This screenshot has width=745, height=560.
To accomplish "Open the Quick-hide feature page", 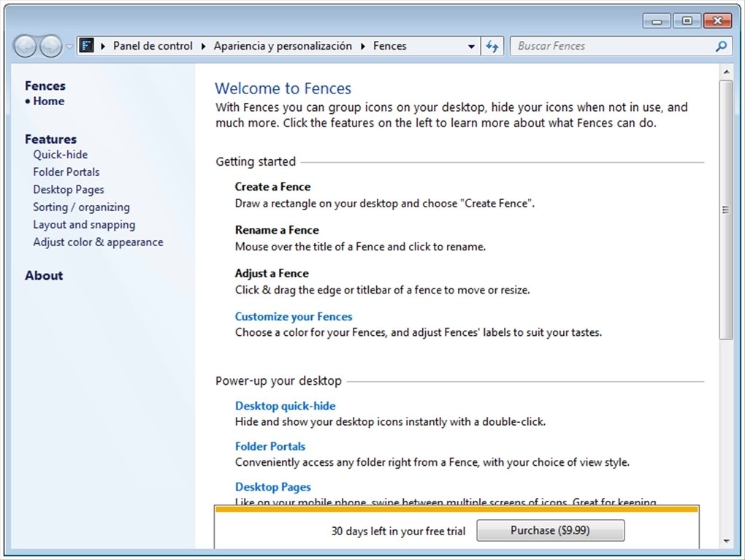I will click(61, 154).
